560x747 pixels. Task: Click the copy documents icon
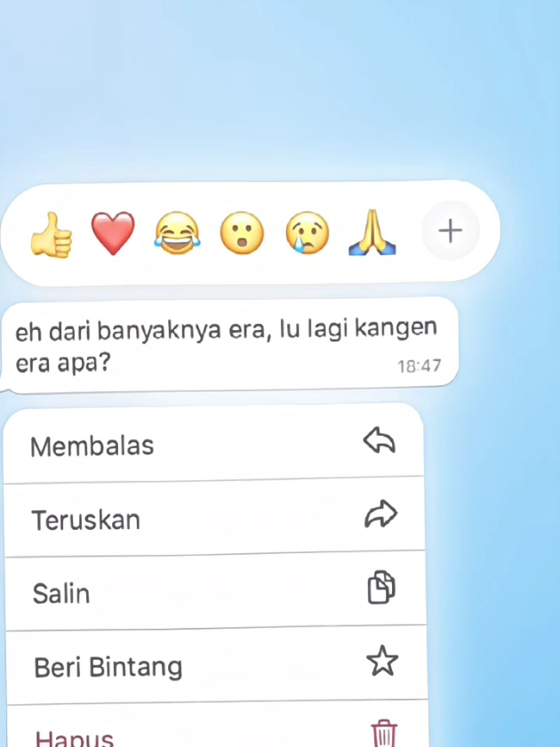381,587
